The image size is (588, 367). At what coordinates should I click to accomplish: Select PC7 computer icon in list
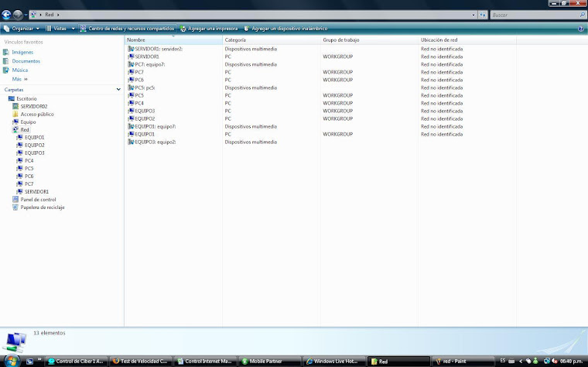click(131, 72)
